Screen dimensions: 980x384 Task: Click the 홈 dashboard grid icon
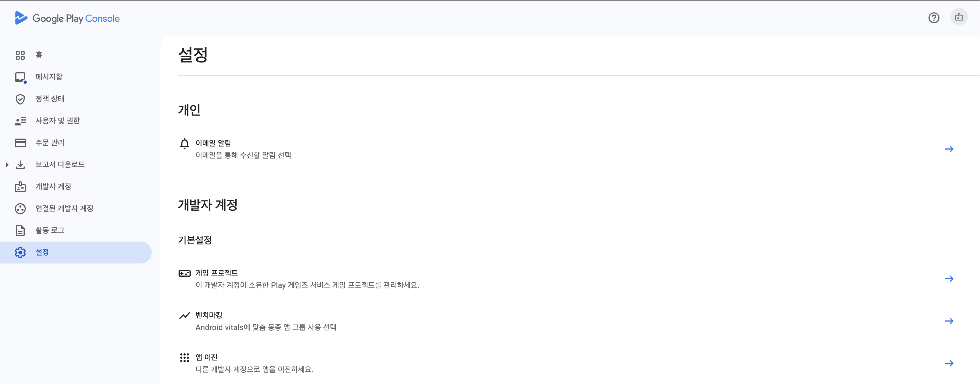coord(20,55)
